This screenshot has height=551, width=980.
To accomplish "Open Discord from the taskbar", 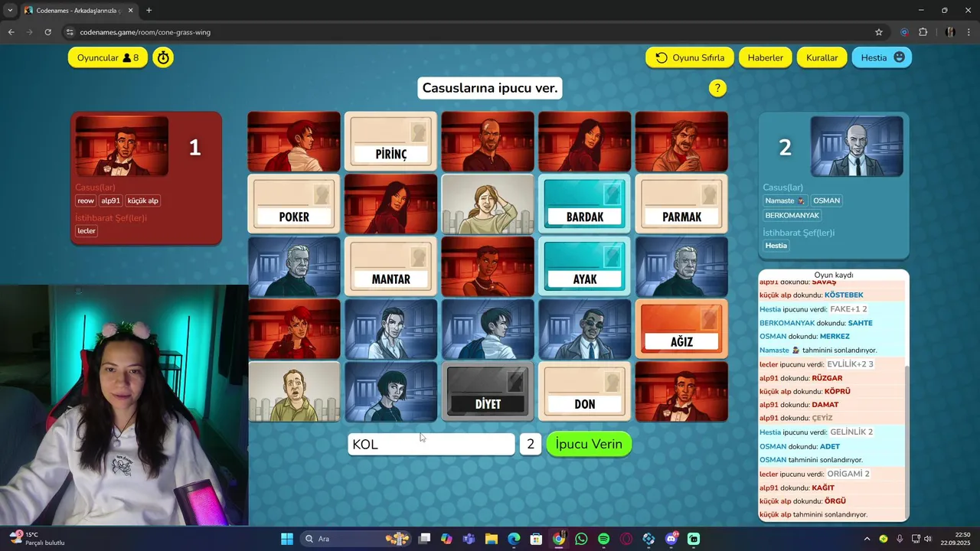I will 671,539.
